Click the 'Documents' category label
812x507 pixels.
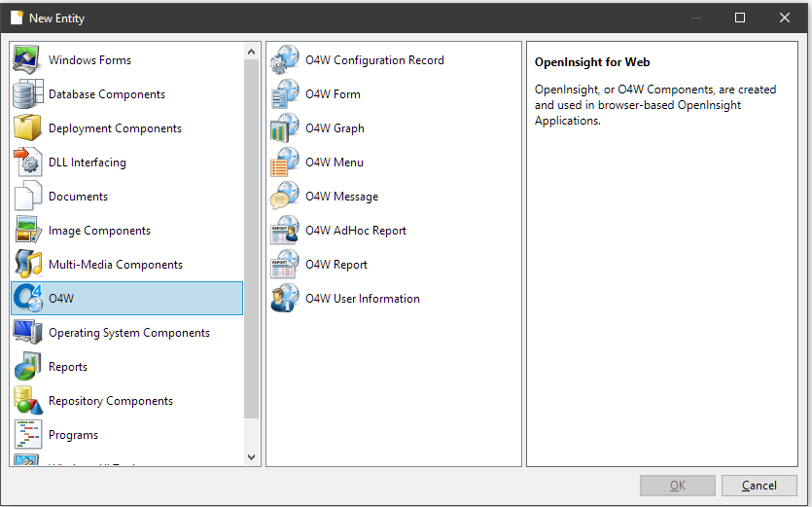(78, 197)
